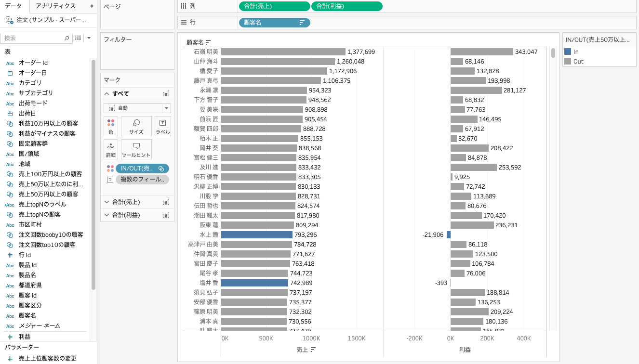639x364 pixels.
Task: Click the set icon of 利益10万円以上の顧客
Action: (x=10, y=123)
